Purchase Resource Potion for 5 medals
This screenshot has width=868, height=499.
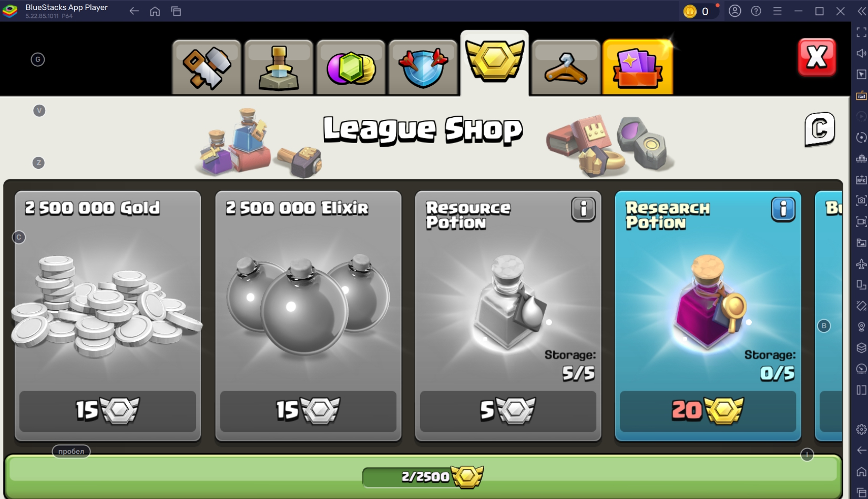pos(508,411)
